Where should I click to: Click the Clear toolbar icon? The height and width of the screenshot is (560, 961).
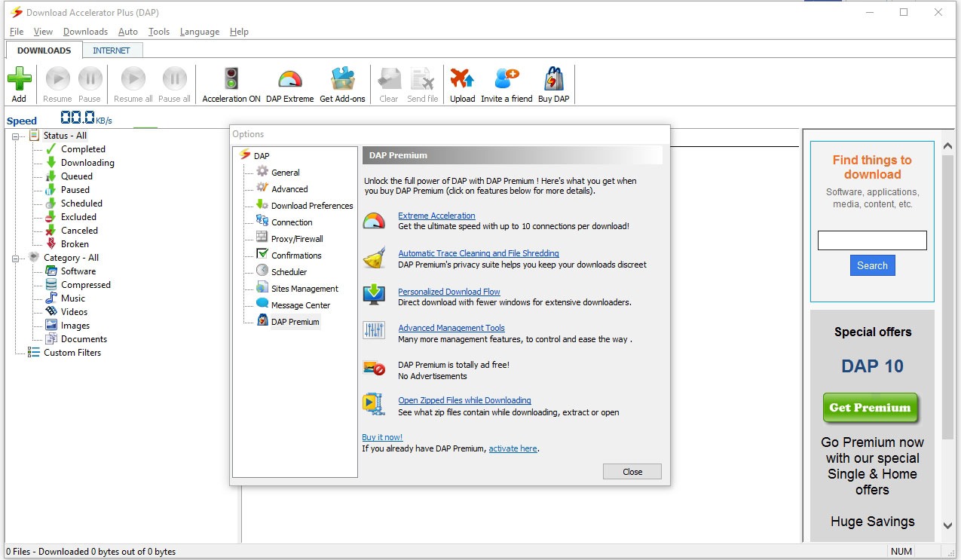pyautogui.click(x=389, y=79)
